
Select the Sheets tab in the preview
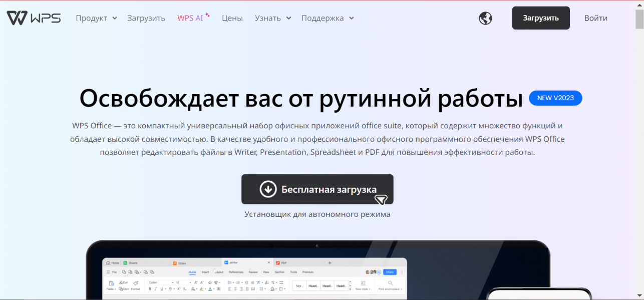tap(130, 262)
